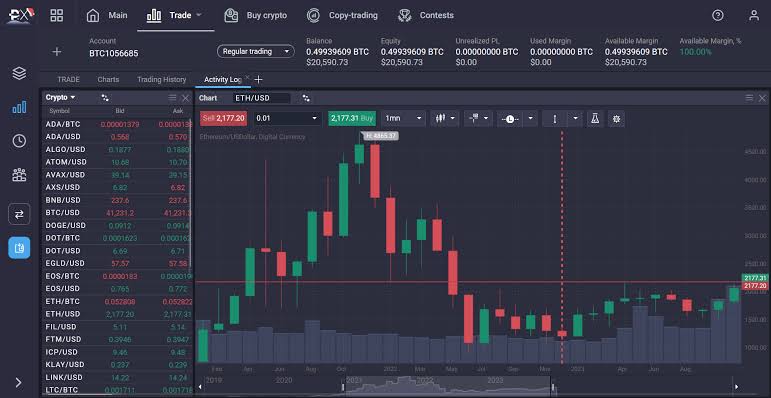Switch to the Charts tab
The image size is (771, 398).
click(x=108, y=79)
